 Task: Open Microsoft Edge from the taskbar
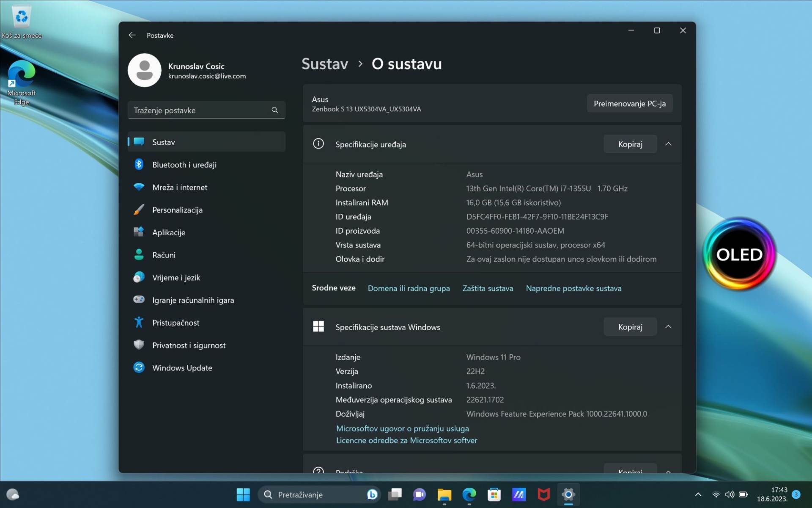(x=469, y=494)
